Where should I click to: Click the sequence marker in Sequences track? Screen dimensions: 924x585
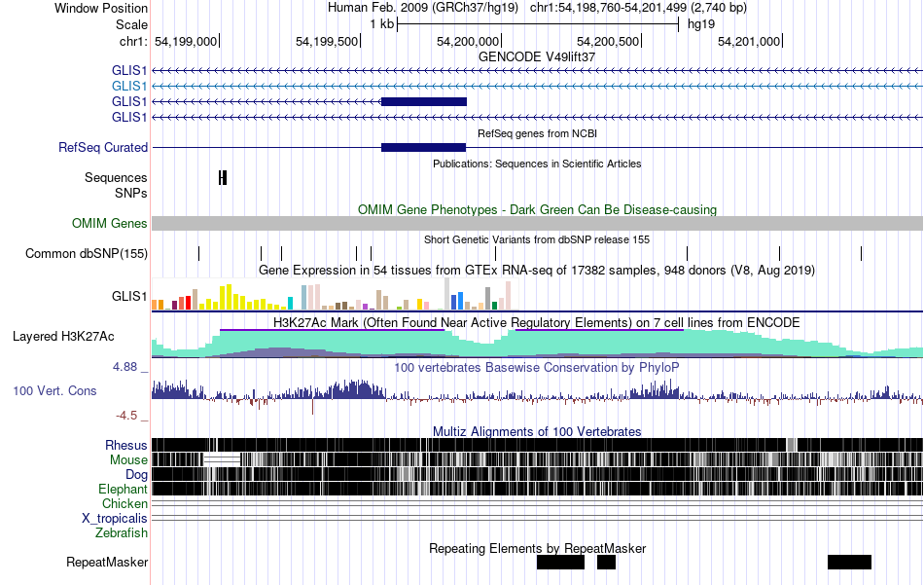point(222,177)
